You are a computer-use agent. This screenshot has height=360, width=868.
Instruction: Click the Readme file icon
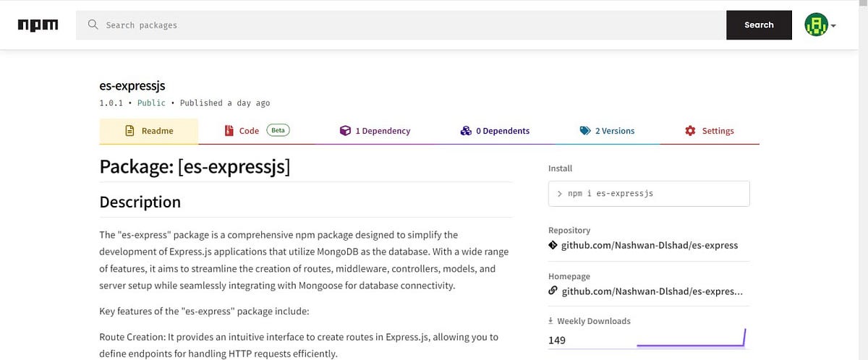129,131
